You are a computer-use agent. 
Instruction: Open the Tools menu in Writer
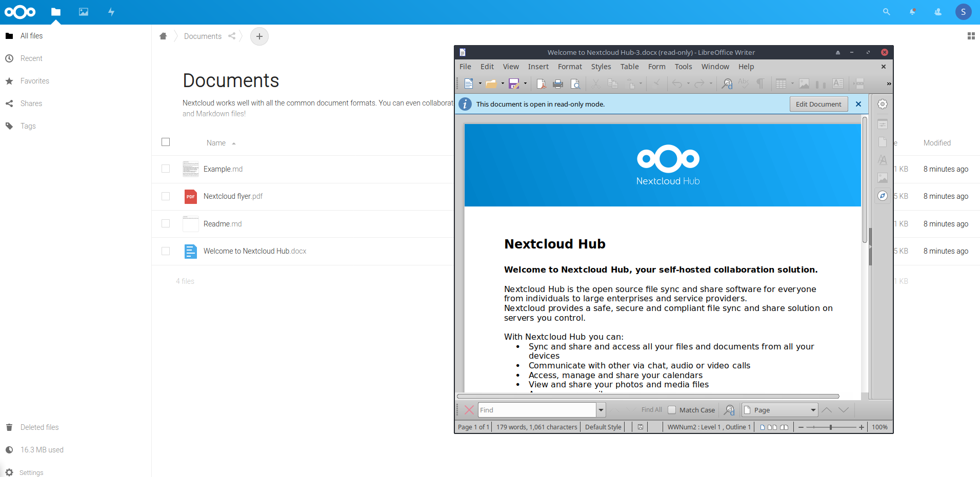(683, 67)
